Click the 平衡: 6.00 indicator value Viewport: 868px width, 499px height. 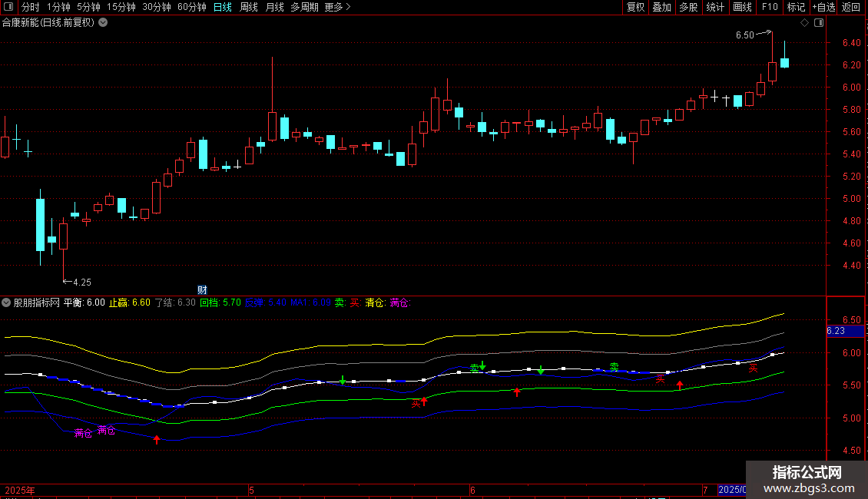click(x=84, y=302)
